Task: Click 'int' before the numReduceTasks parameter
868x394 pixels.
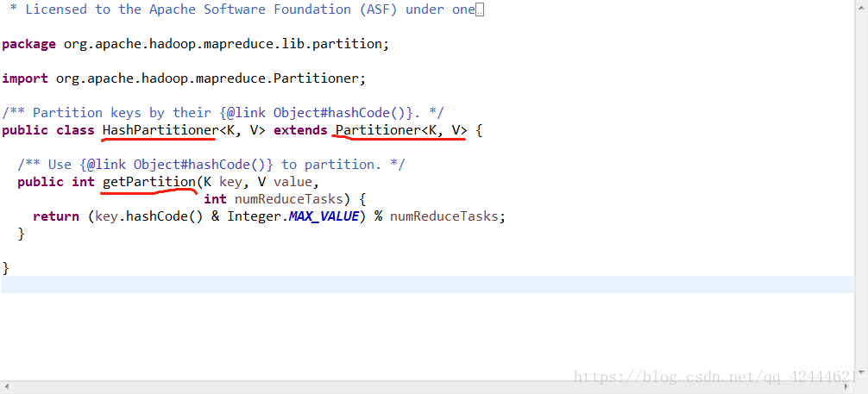Action: [x=216, y=199]
